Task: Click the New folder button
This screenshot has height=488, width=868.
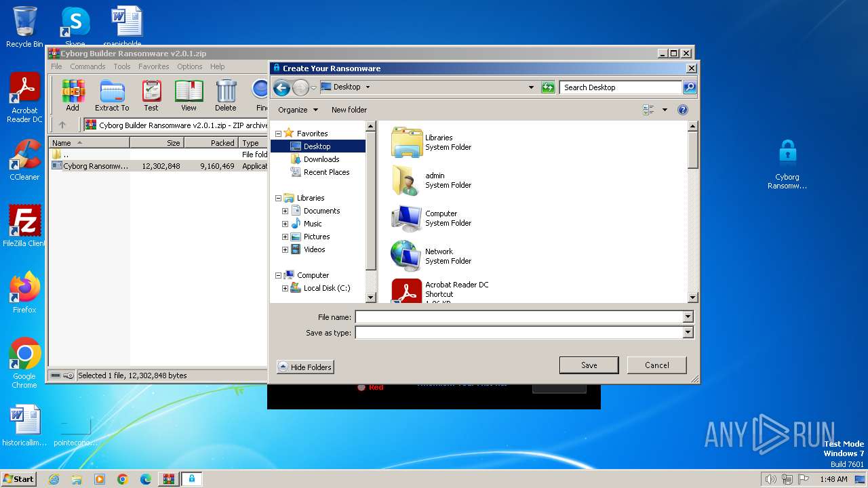Action: (x=349, y=110)
